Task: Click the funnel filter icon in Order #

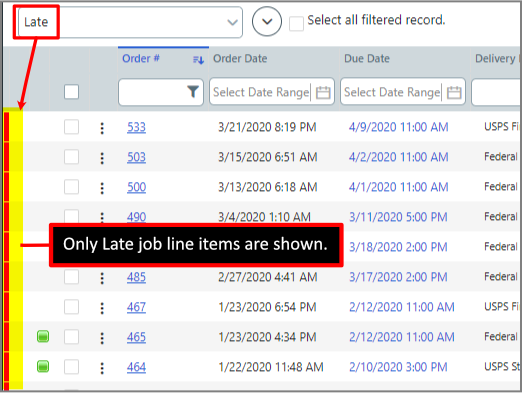Action: 193,92
